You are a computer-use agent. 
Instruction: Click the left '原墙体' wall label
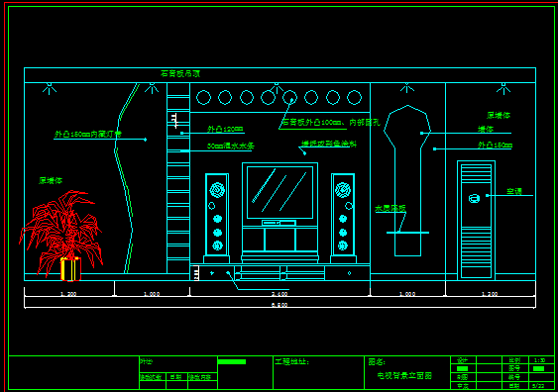[51, 180]
